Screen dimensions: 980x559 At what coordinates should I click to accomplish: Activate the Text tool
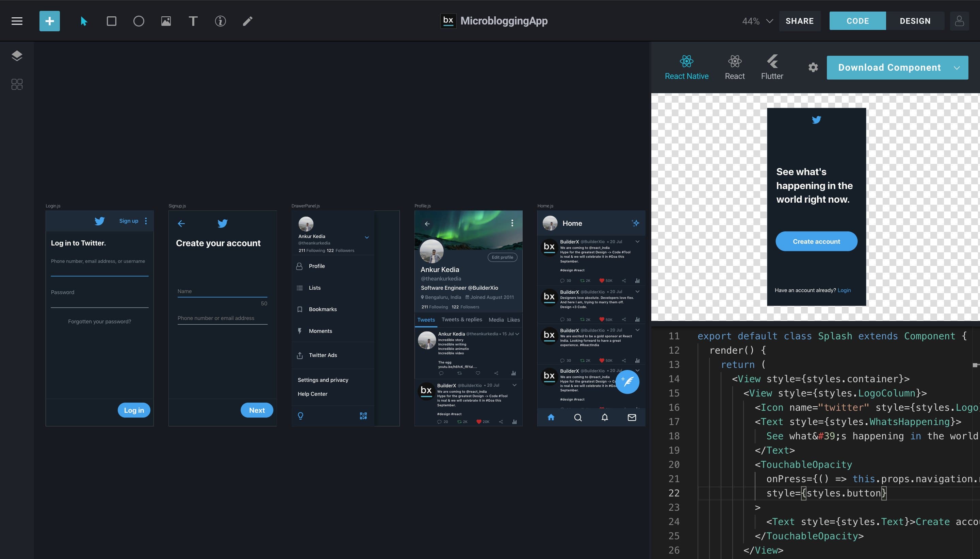coord(193,21)
